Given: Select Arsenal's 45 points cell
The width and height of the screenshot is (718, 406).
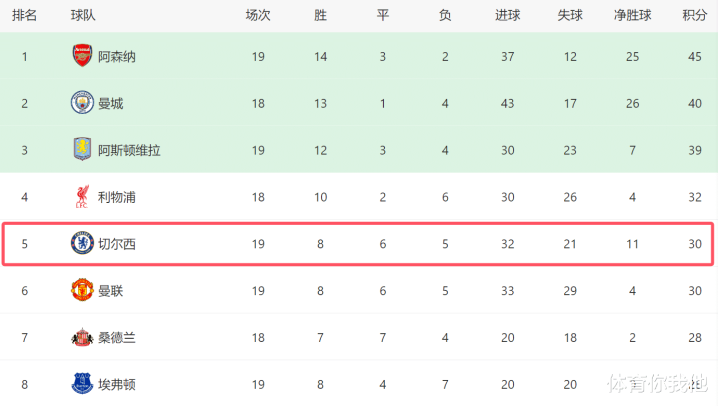Looking at the screenshot, I should coord(694,57).
